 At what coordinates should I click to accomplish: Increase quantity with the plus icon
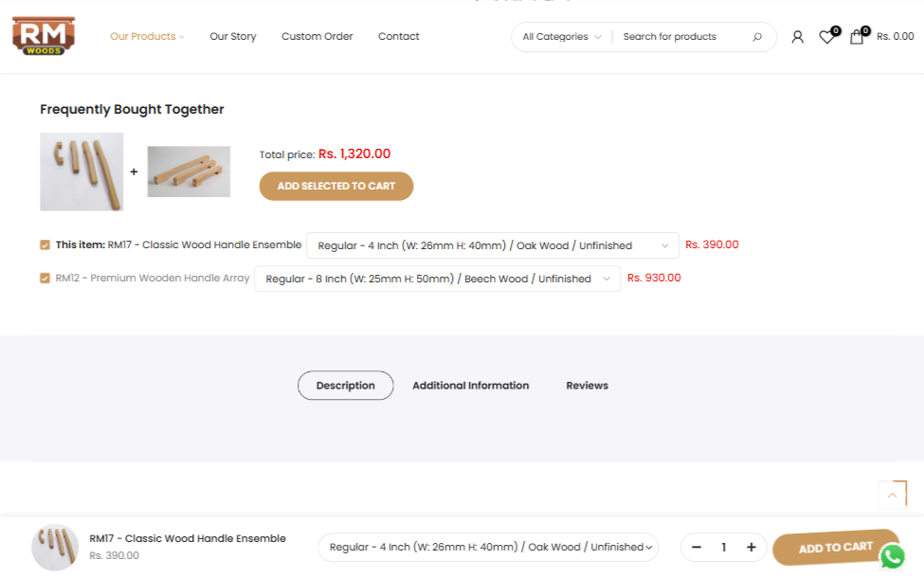coord(751,547)
